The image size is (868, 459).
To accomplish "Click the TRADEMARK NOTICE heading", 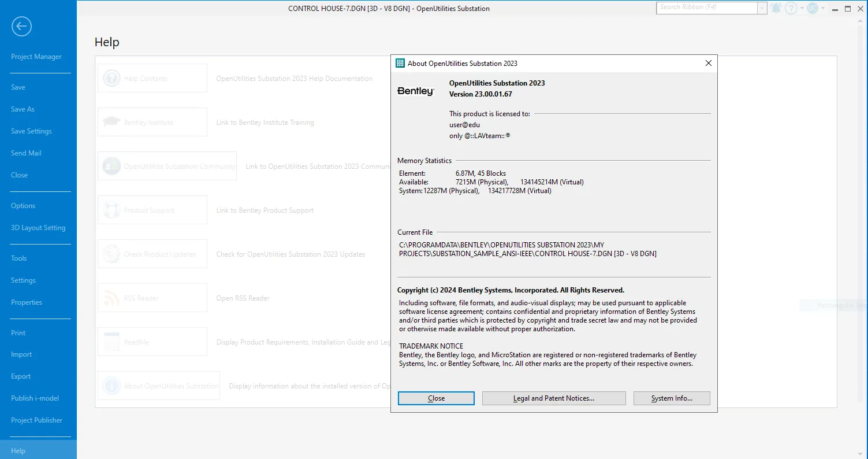I will point(431,346).
